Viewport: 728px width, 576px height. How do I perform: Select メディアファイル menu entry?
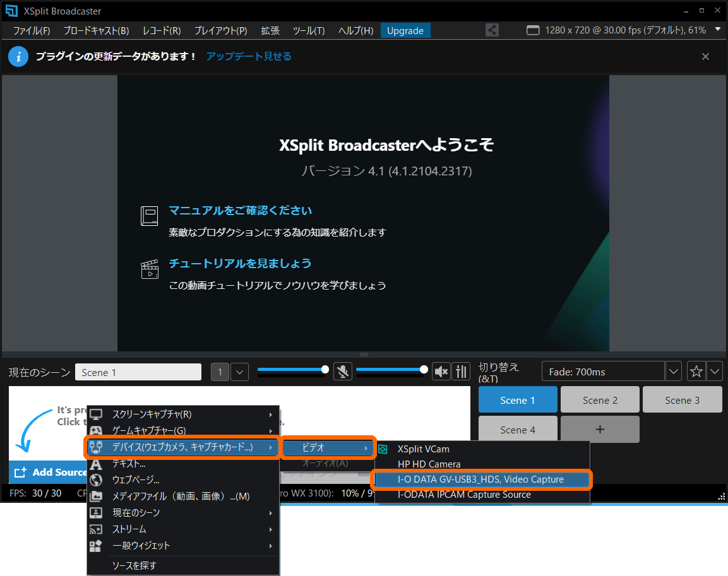pos(183,497)
